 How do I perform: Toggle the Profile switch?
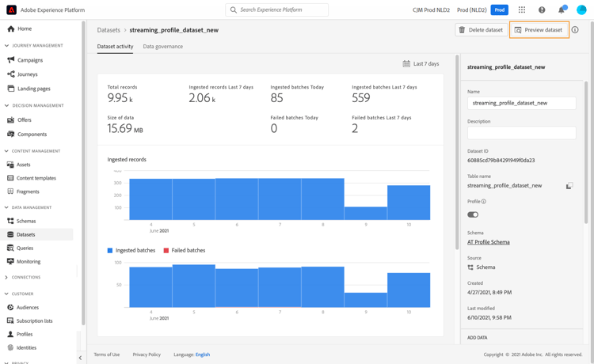pos(473,214)
